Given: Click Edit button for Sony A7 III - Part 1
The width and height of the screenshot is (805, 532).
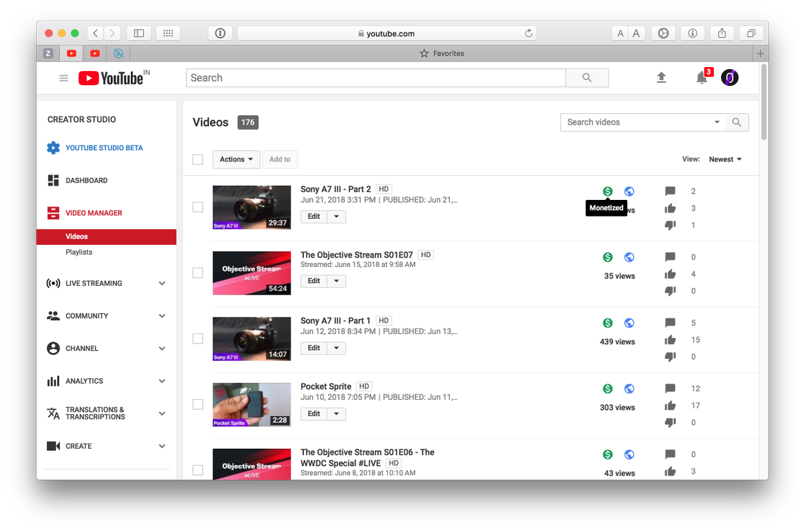Looking at the screenshot, I should point(314,348).
